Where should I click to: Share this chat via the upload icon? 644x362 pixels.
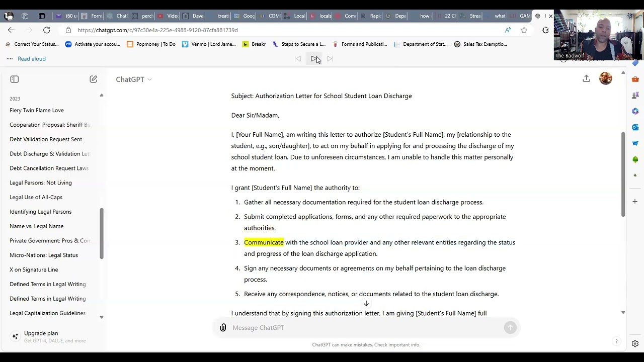[586, 79]
